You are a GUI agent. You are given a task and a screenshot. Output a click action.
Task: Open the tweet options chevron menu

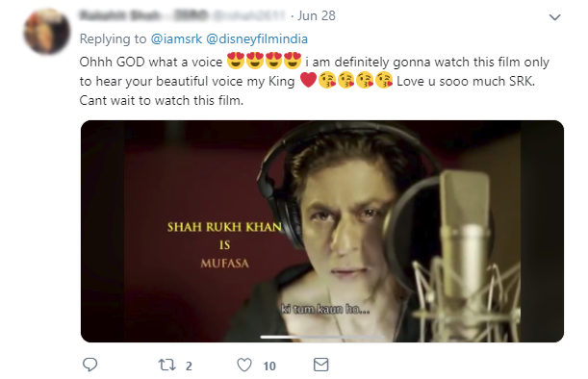(554, 17)
